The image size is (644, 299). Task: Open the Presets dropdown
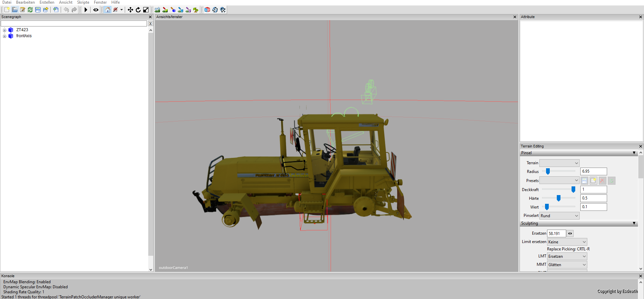coord(559,180)
